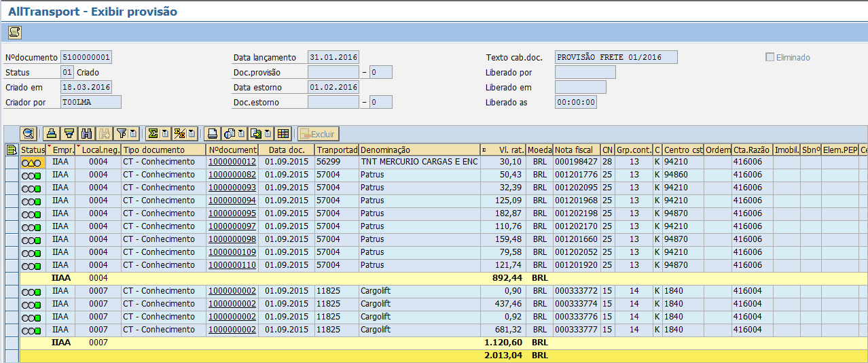Click the log scroll icon in the application toolbar
The height and width of the screenshot is (363, 868).
[x=14, y=32]
